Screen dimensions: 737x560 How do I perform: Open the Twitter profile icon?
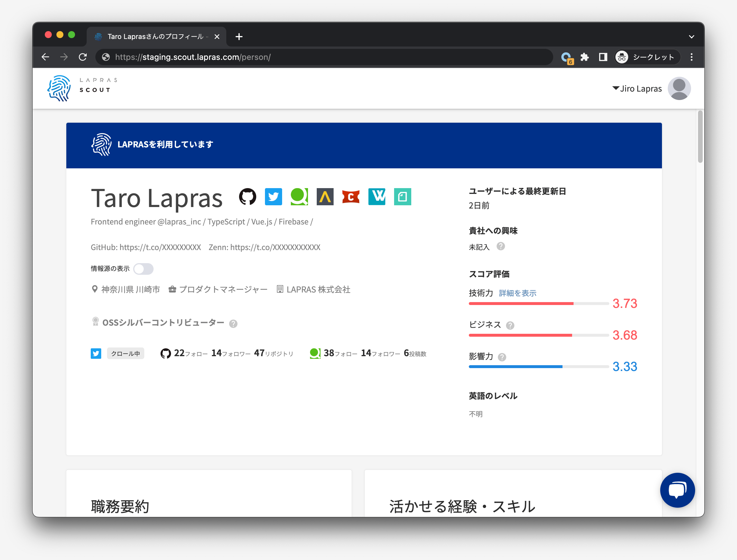tap(273, 197)
